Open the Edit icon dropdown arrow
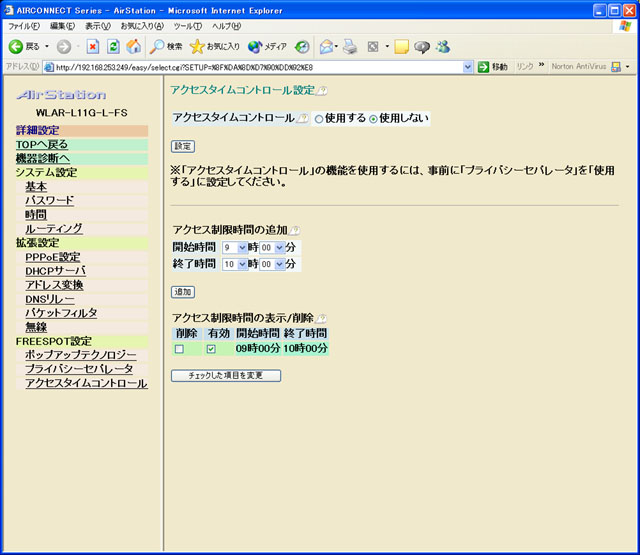This screenshot has width=640, height=555. (x=387, y=47)
